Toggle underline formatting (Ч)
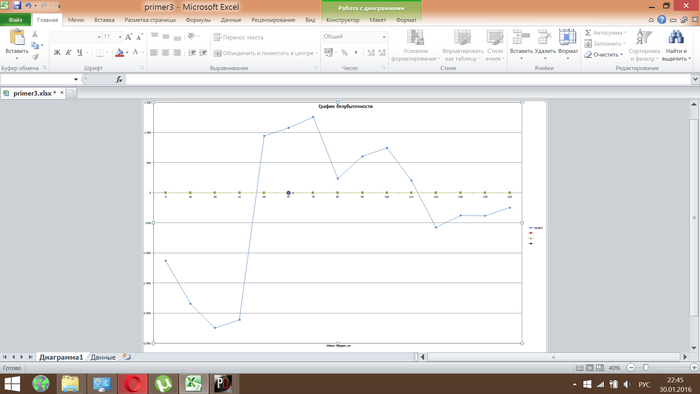Viewport: 700px width, 394px height. click(x=79, y=53)
